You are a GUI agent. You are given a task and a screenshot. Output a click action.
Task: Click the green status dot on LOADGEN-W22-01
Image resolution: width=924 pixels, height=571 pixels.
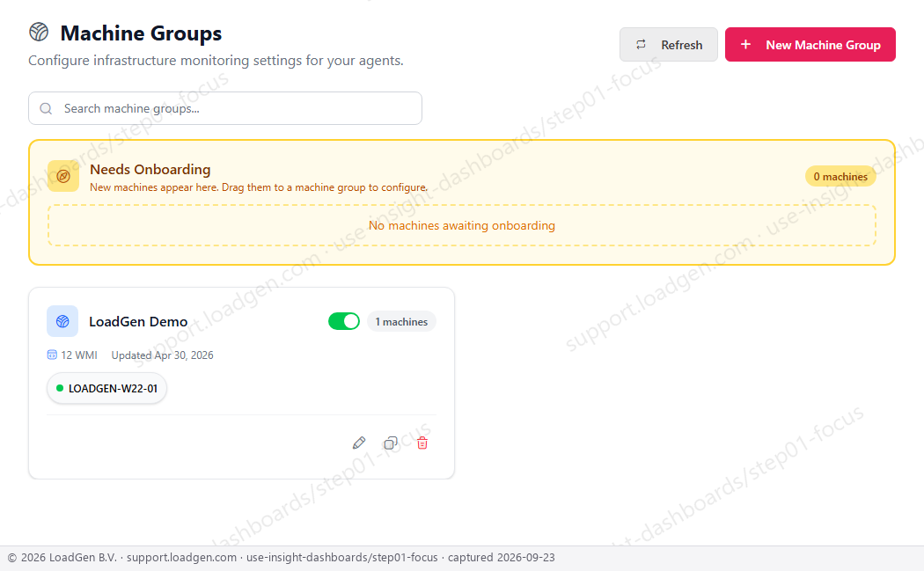60,388
